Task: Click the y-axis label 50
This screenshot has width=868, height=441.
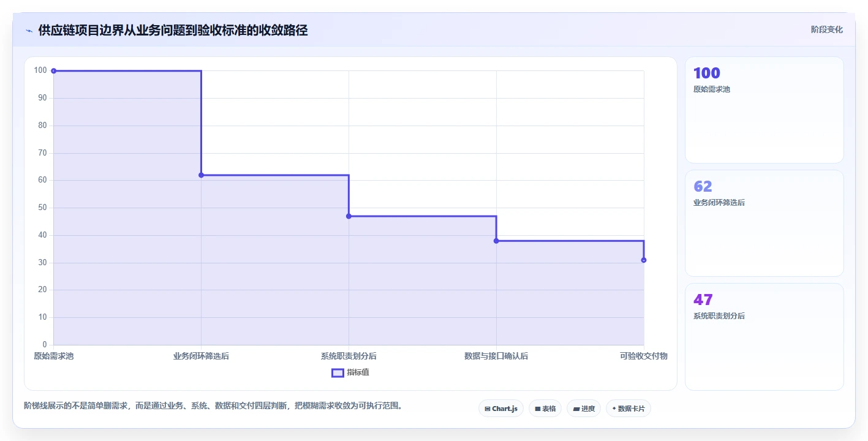Action: pos(42,208)
